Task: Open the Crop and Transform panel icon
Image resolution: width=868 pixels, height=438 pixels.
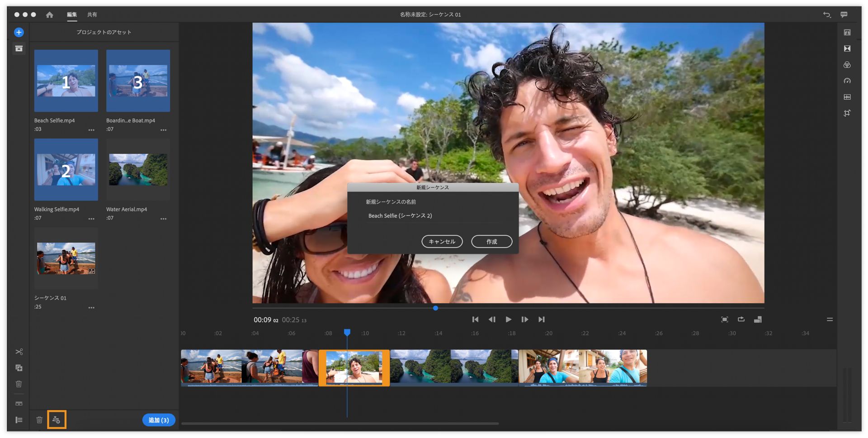Action: (x=847, y=113)
